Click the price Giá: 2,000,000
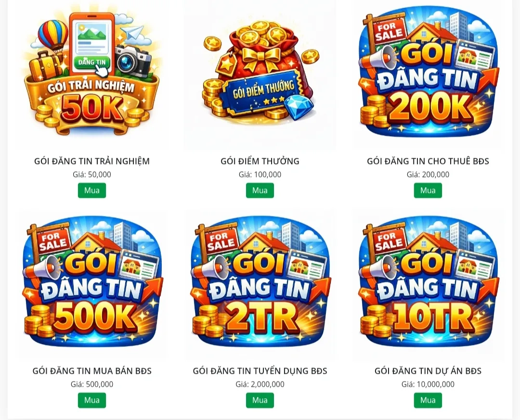The width and height of the screenshot is (520, 420). coord(260,384)
